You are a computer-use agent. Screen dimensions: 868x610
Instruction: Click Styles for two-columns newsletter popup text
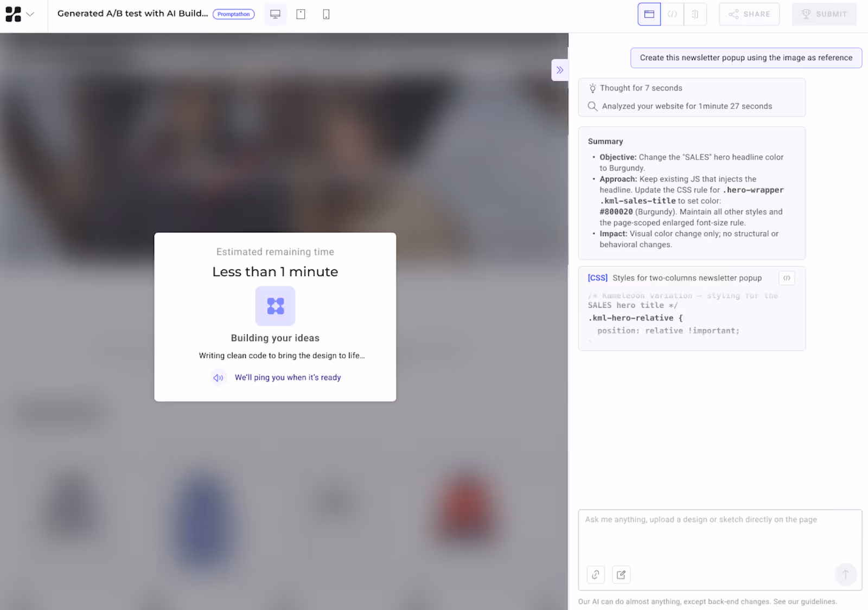click(687, 278)
